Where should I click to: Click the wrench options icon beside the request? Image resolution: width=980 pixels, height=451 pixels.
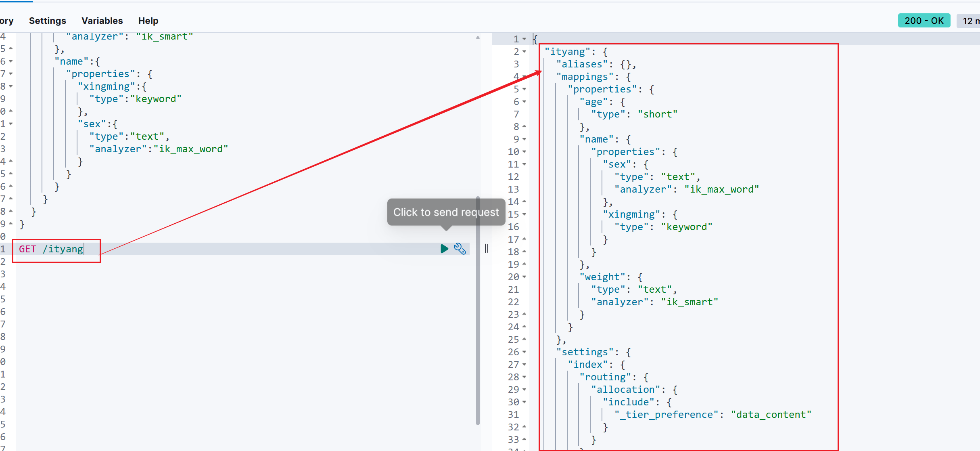(x=460, y=249)
